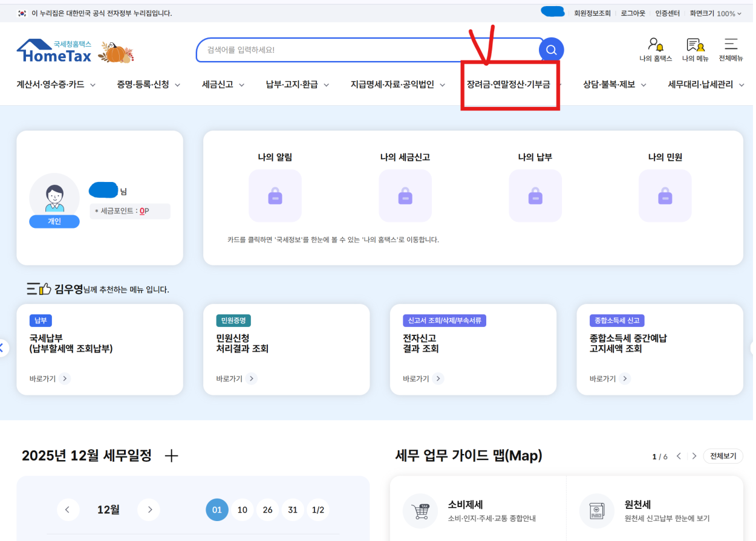Click the plus icon beside 세무일정
The width and height of the screenshot is (756, 541).
click(171, 456)
